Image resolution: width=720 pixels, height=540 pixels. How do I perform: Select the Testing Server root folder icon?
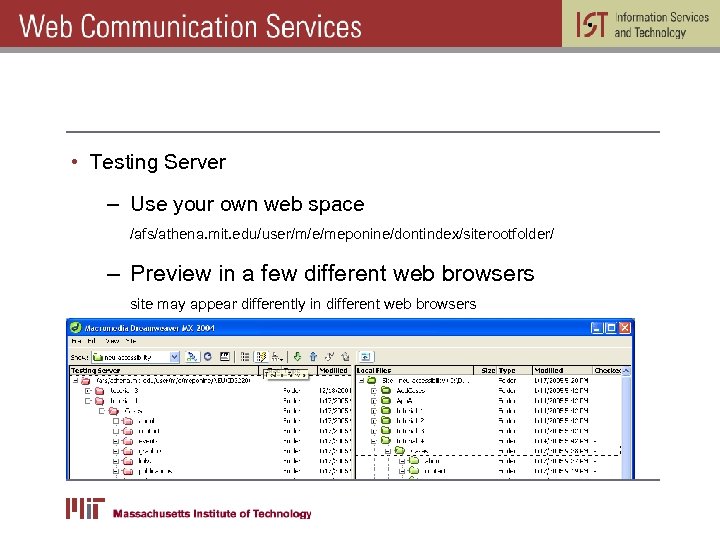pos(86,381)
